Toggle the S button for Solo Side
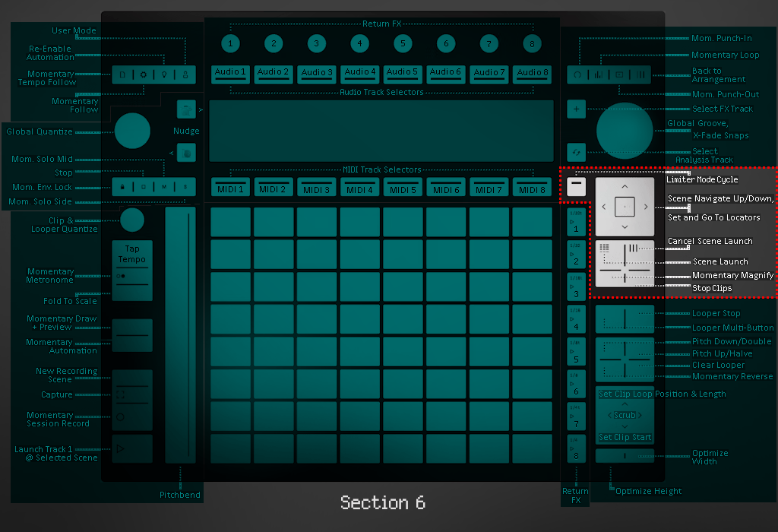 pyautogui.click(x=185, y=187)
